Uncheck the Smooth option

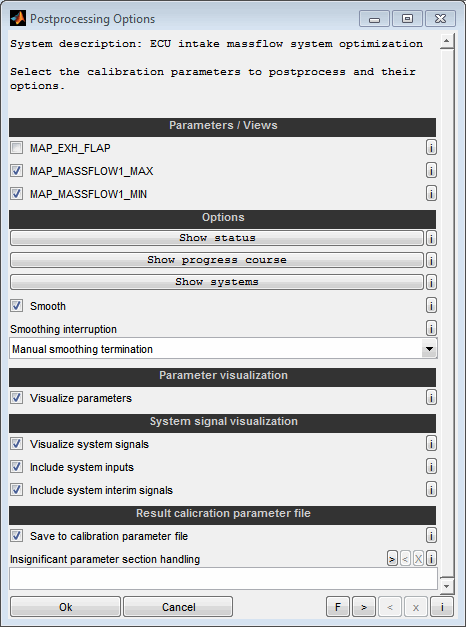click(16, 306)
